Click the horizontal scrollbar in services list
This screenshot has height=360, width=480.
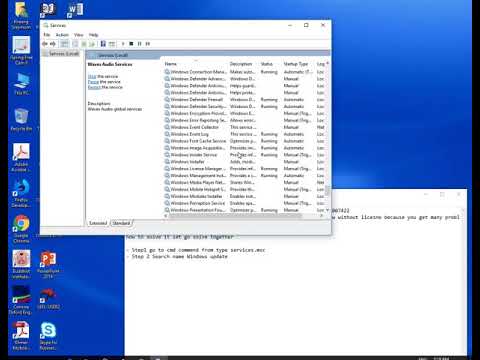pyautogui.click(x=236, y=216)
